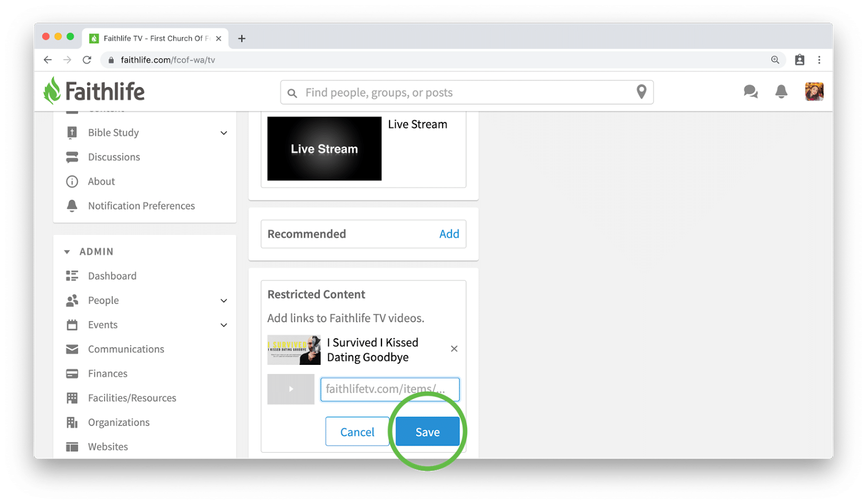Screen dimensions: 867x504
Task: Click the location pin in search bar
Action: (x=641, y=92)
